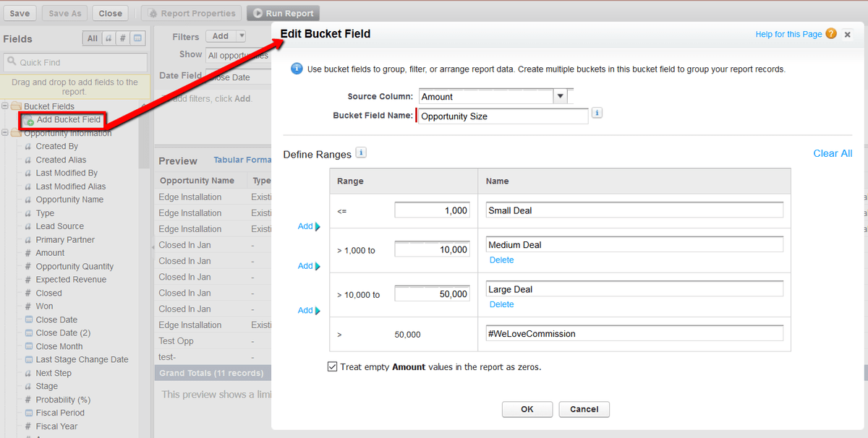Screen dimensions: 868x438
Task: Click the hash icon beside Probability (%)
Action: tap(28, 400)
